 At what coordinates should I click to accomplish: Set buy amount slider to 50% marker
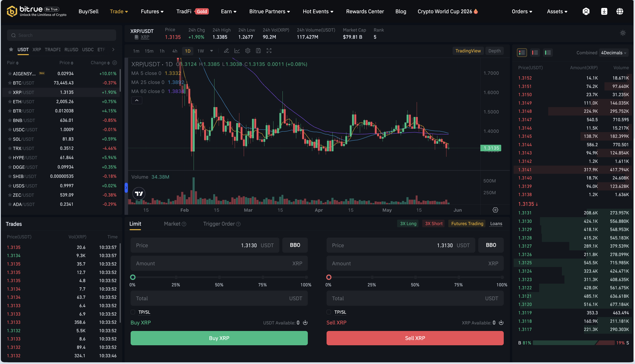pyautogui.click(x=219, y=277)
